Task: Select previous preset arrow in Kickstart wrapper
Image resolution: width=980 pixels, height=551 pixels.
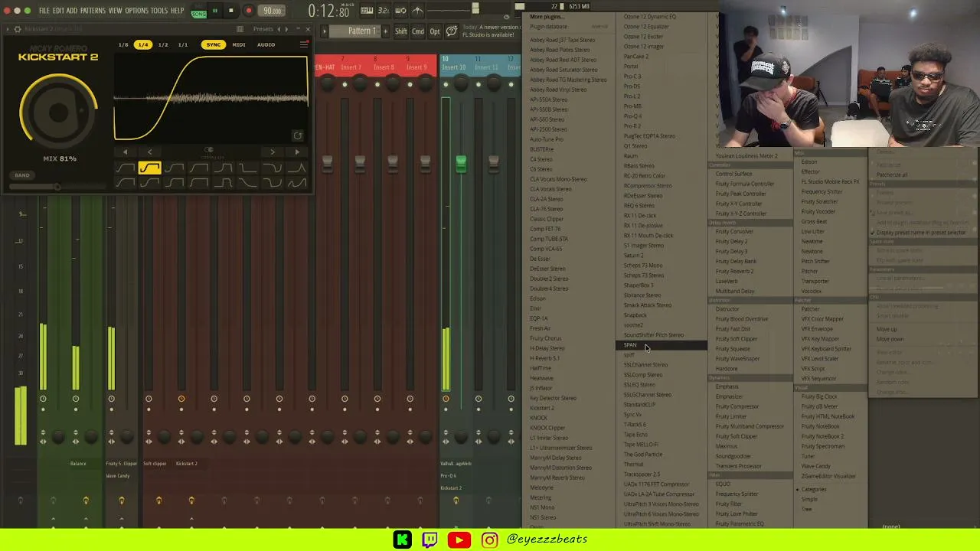Action: [x=279, y=29]
